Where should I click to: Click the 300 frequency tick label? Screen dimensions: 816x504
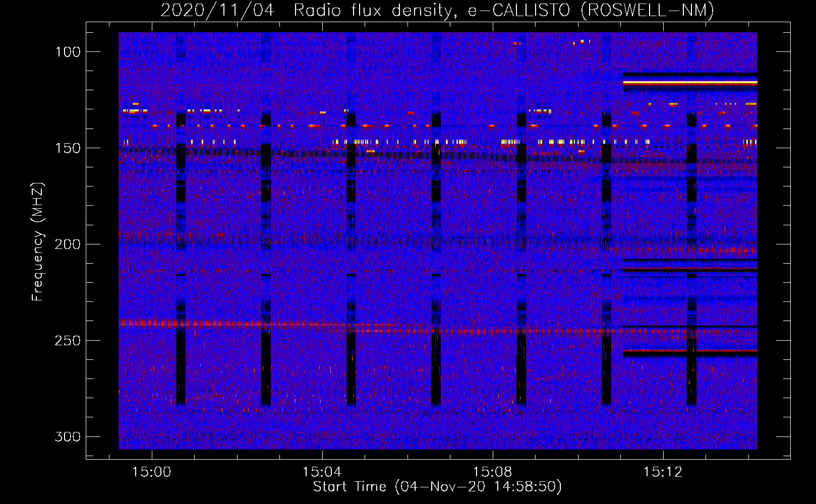click(68, 437)
